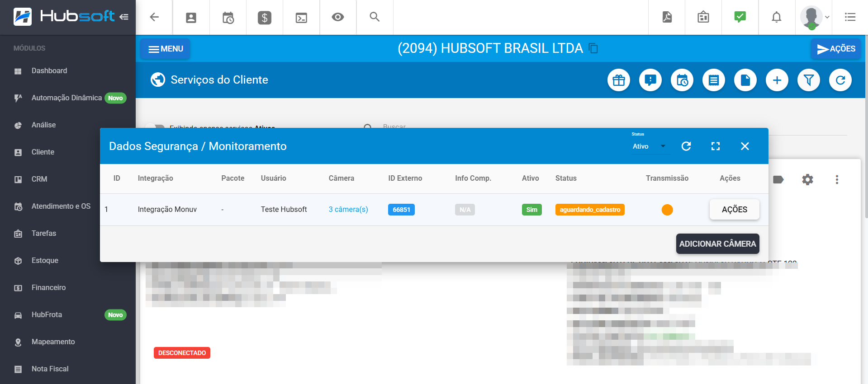Screen dimensions: 868x384
Task: Click Teste Hubsoft user cell
Action: (x=284, y=210)
